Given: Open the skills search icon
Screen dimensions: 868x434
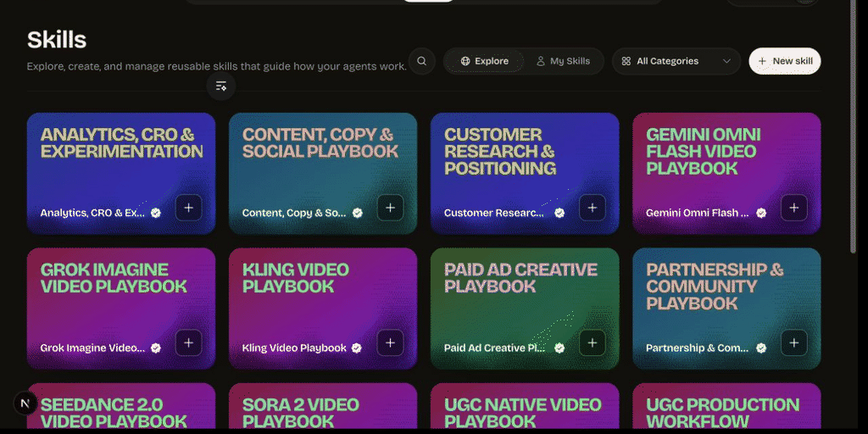Looking at the screenshot, I should 422,61.
